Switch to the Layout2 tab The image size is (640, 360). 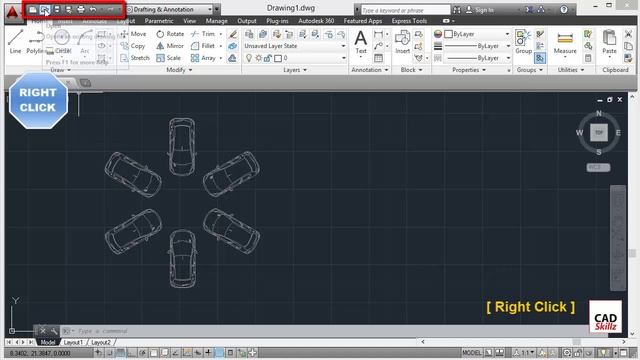pyautogui.click(x=100, y=342)
